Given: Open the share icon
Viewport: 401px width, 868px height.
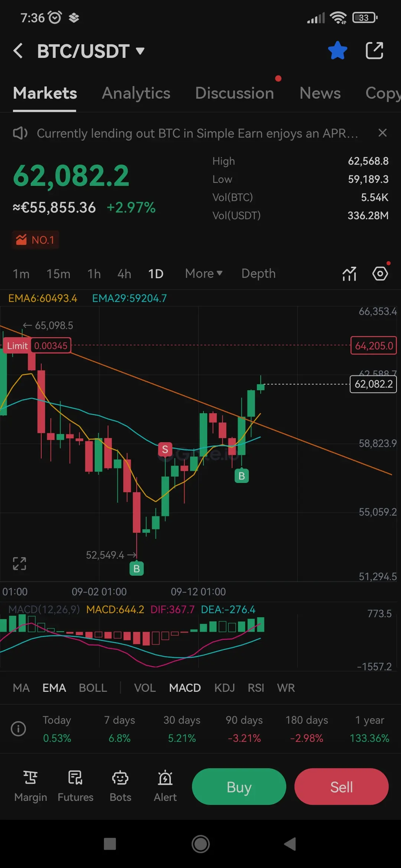Looking at the screenshot, I should pyautogui.click(x=374, y=51).
